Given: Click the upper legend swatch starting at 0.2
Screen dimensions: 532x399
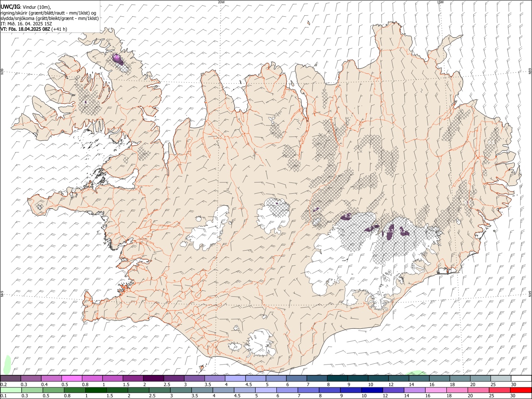Looking at the screenshot, I should (x=11, y=378).
